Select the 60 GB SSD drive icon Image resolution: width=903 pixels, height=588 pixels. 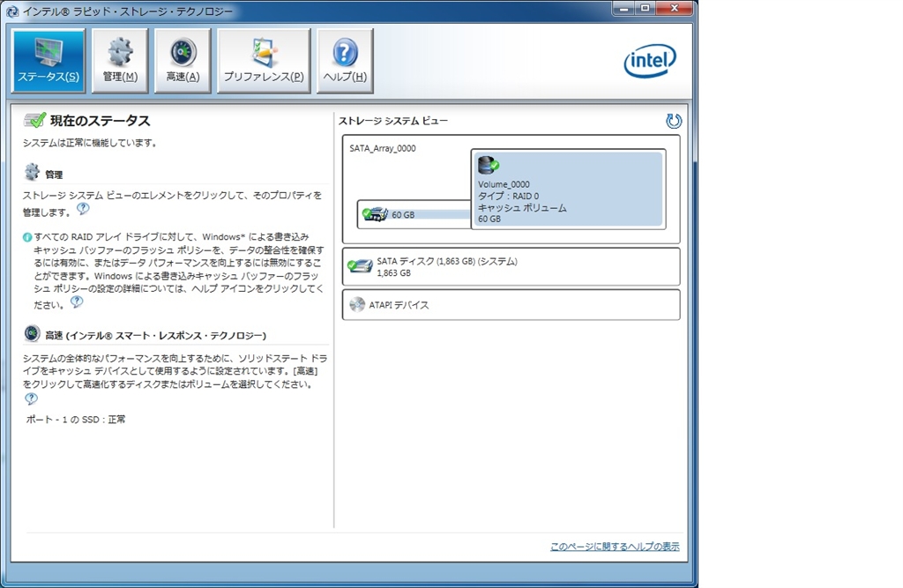pos(375,214)
